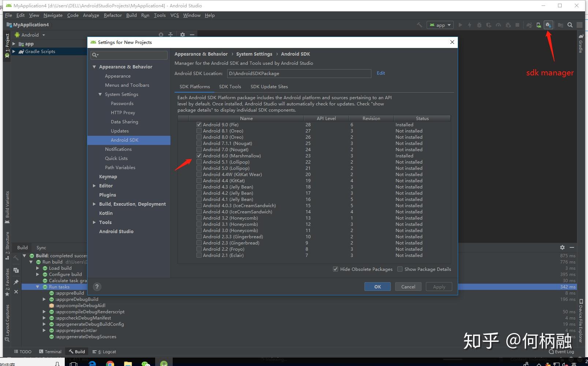Collapse Appearance & Behavior settings group
Screen dimensions: 588x366
coord(94,67)
